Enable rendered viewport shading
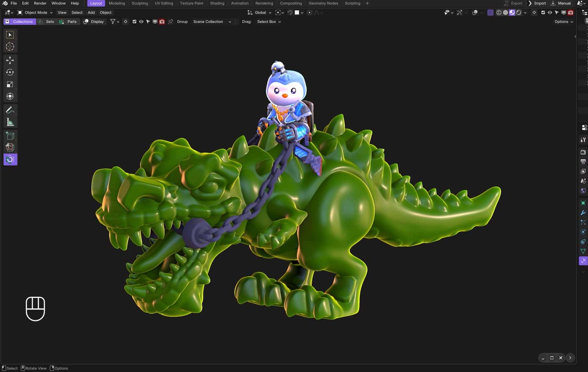Viewport: 588px width, 372px height. pos(519,12)
